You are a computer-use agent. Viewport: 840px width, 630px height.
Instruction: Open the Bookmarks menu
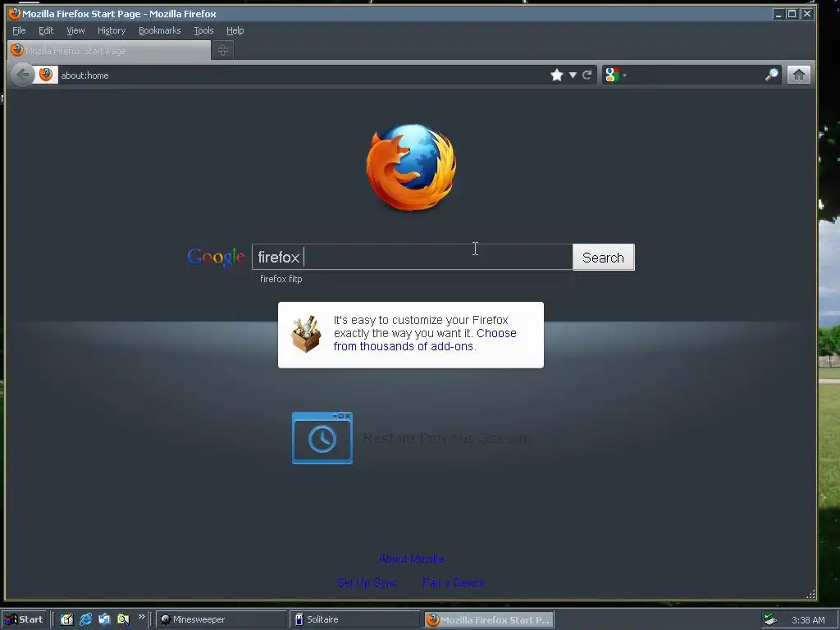point(160,30)
